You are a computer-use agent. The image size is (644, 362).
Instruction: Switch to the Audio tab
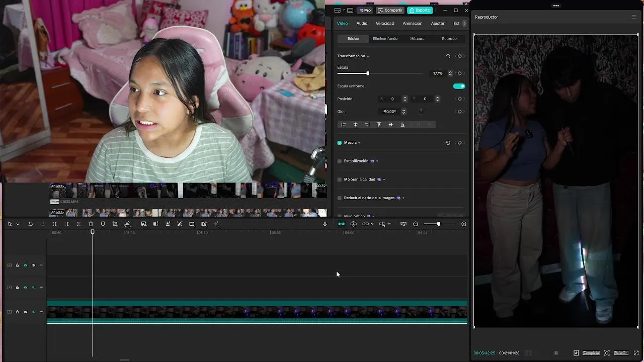[362, 24]
